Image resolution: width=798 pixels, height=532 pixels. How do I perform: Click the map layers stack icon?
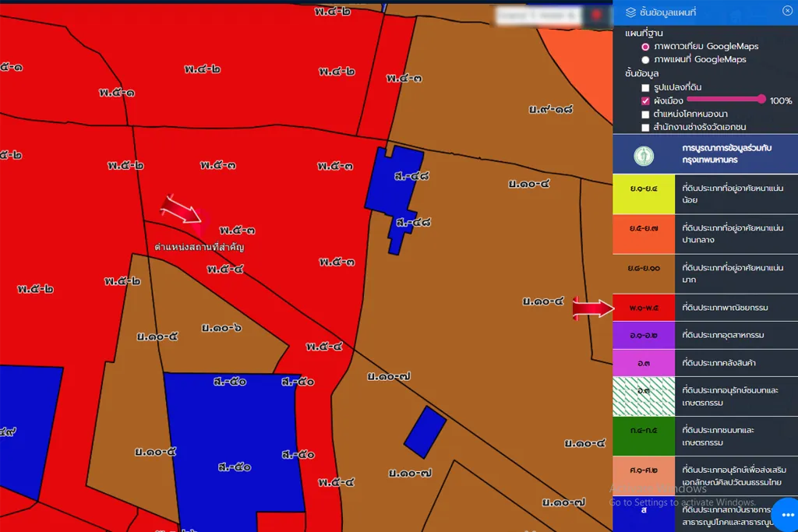[x=630, y=12]
